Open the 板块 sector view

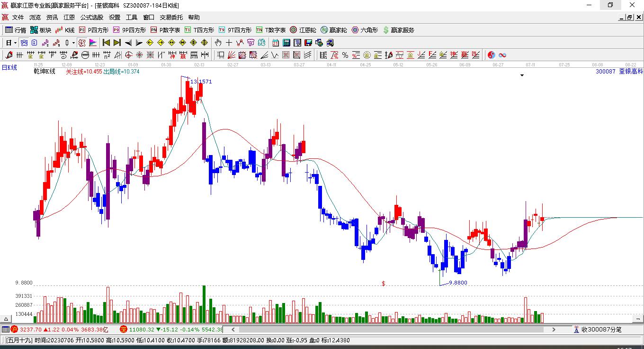(41, 30)
